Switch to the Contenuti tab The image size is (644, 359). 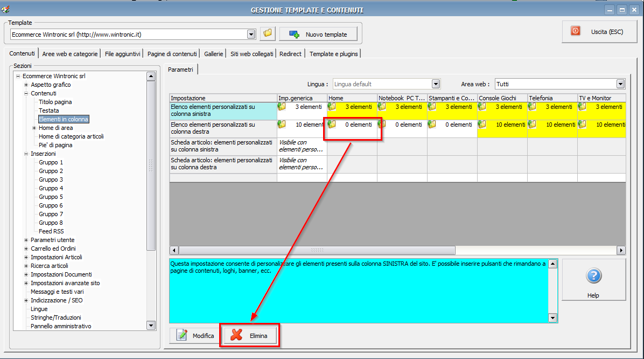click(x=22, y=53)
